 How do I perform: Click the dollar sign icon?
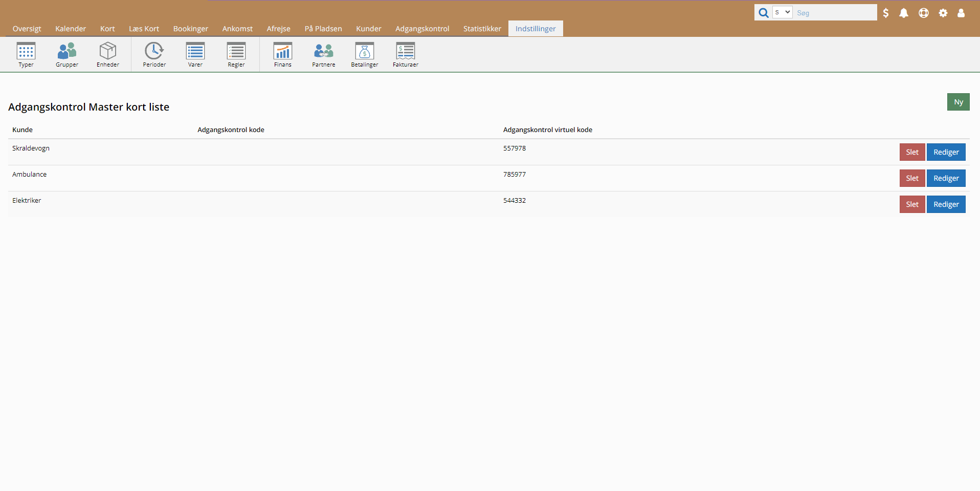click(x=886, y=13)
